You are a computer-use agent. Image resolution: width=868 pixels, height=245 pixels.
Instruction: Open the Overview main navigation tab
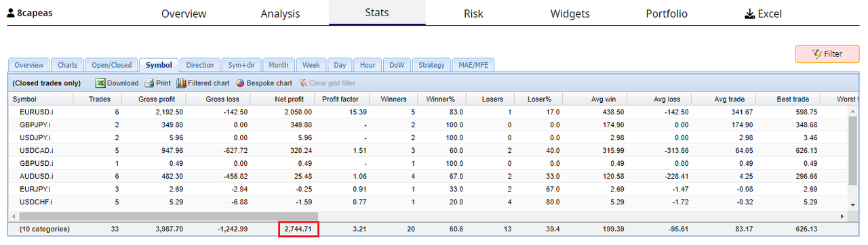[184, 14]
